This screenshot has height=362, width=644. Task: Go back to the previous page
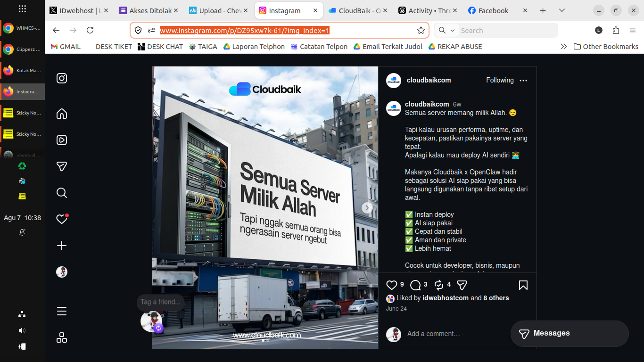coord(56,30)
